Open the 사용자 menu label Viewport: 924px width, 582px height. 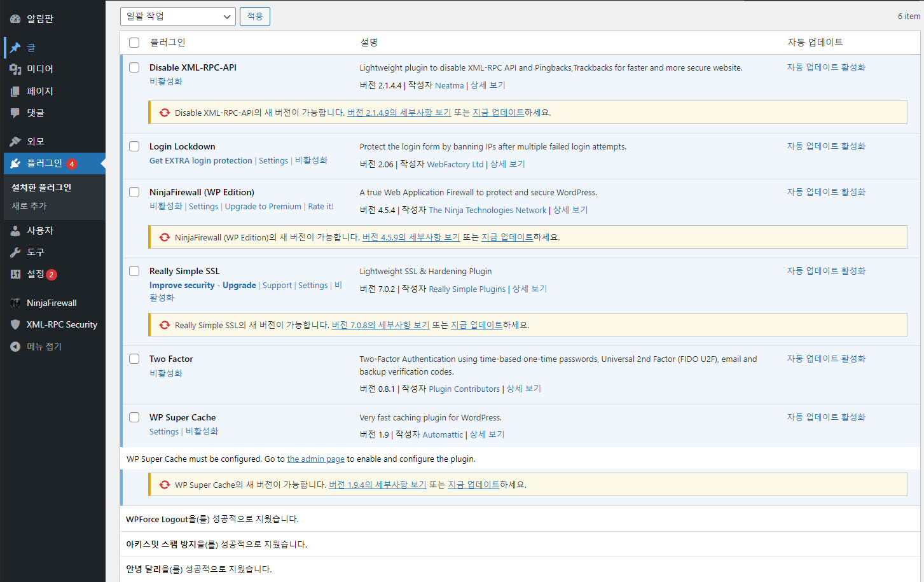coord(40,231)
